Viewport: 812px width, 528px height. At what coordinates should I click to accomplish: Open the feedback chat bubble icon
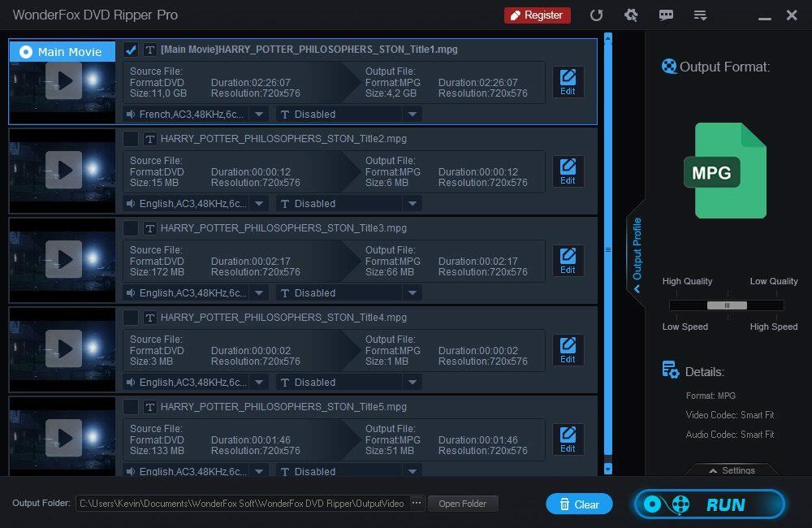[x=666, y=15]
